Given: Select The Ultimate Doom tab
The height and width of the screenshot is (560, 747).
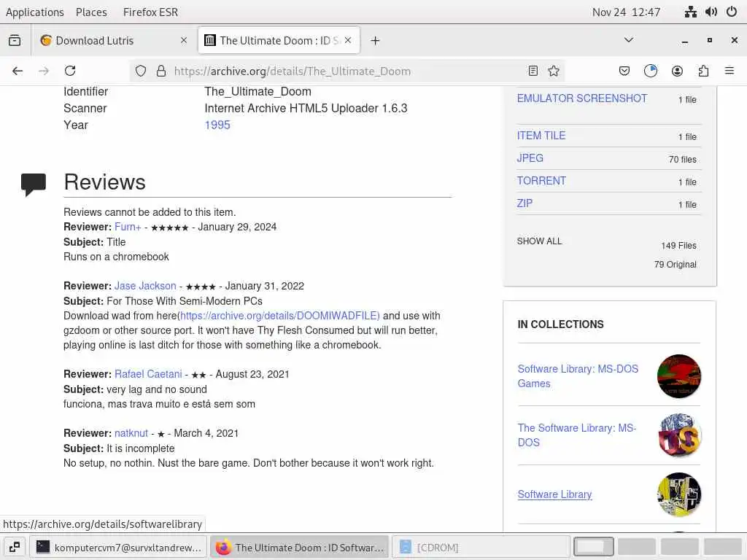Looking at the screenshot, I should point(279,41).
